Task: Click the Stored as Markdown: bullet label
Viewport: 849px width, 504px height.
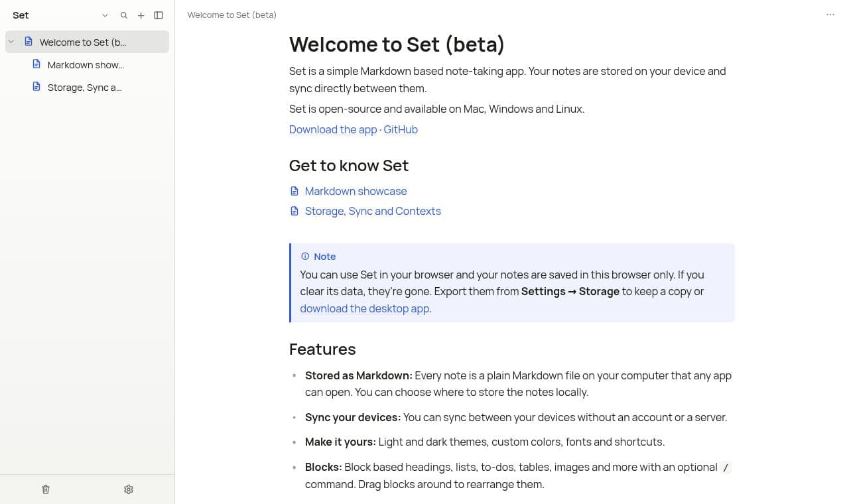Action: [x=359, y=375]
